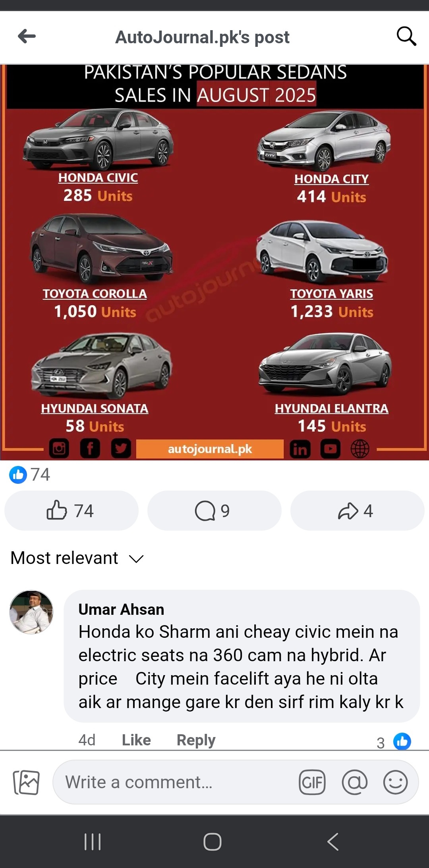Open the emoji smiley picker
Screen dimensions: 429x868
click(x=395, y=782)
